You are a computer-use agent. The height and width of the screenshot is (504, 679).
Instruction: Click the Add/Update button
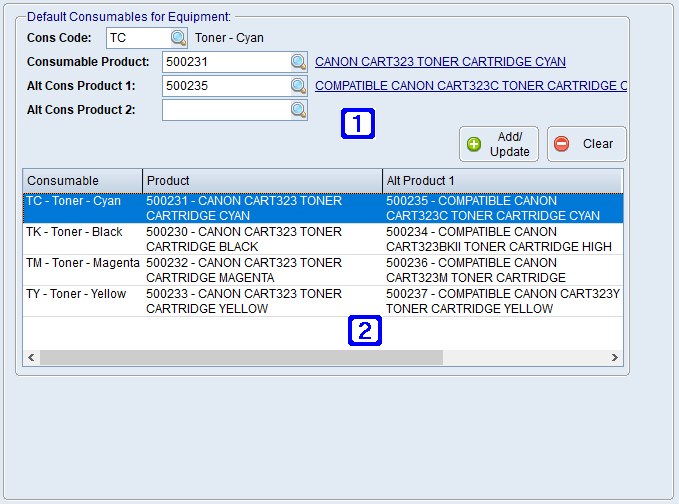[499, 144]
